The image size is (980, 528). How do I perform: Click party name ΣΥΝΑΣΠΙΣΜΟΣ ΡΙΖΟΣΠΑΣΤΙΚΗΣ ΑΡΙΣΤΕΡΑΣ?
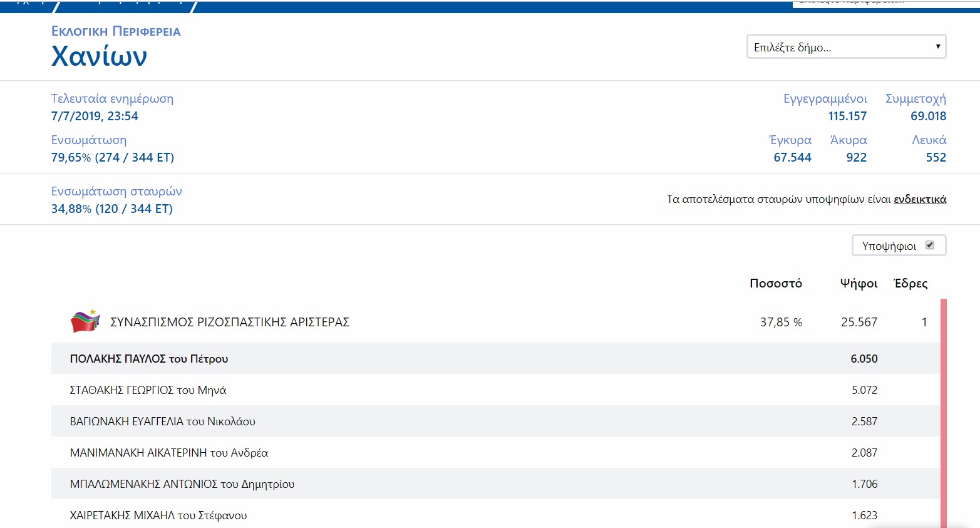229,322
